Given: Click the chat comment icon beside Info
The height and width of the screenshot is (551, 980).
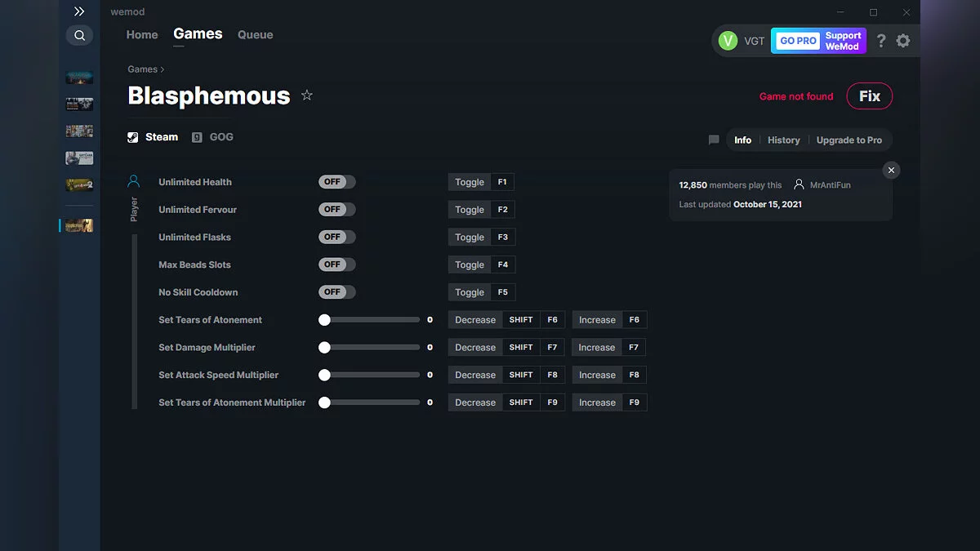Looking at the screenshot, I should coord(714,140).
